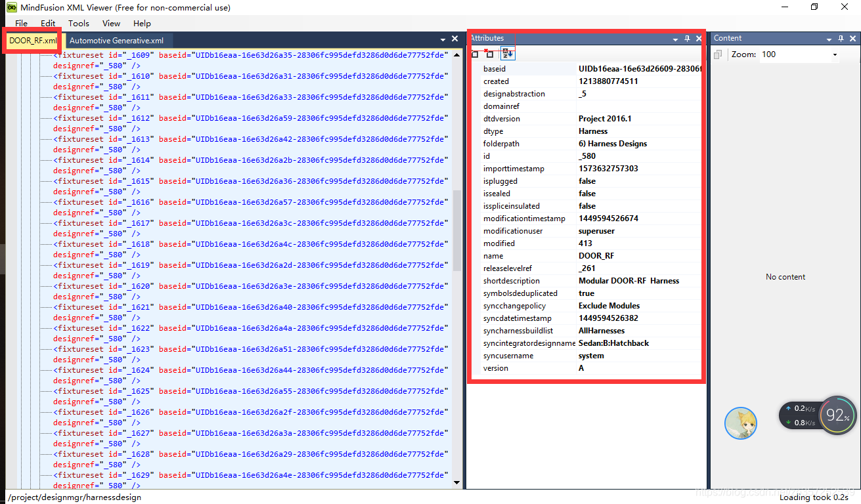Toggle auto-hide pin on the Attributes panel
The width and height of the screenshot is (861, 504).
point(686,38)
